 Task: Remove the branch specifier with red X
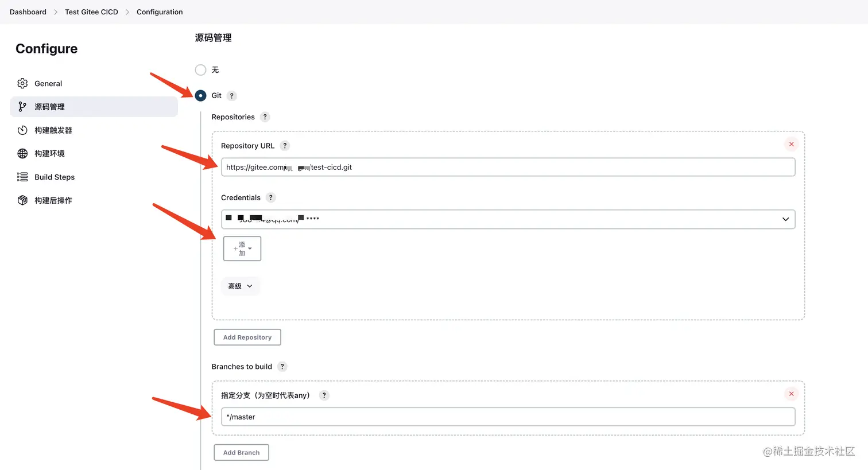(791, 394)
